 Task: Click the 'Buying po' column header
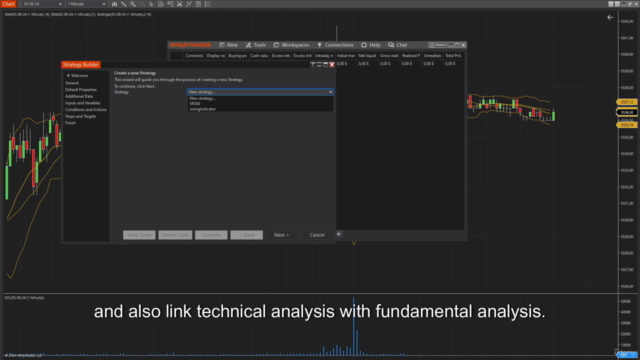point(238,56)
